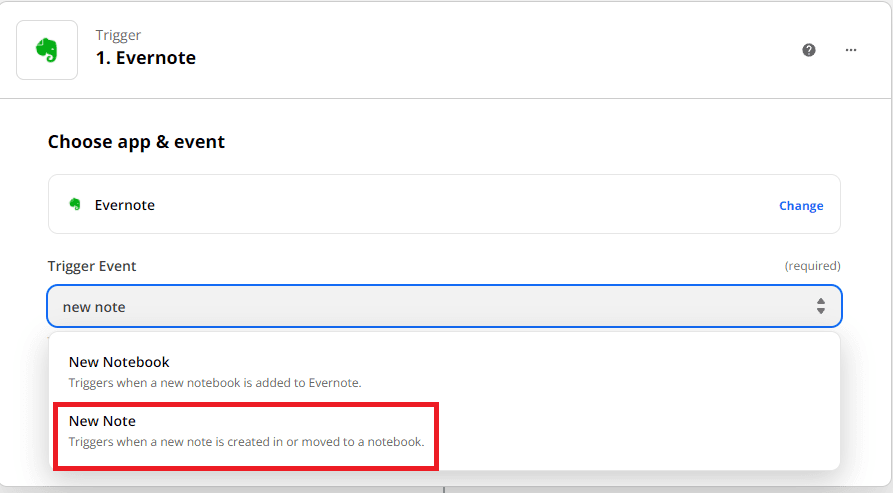The image size is (893, 493).
Task: Click the New Notebook description text
Action: [214, 382]
